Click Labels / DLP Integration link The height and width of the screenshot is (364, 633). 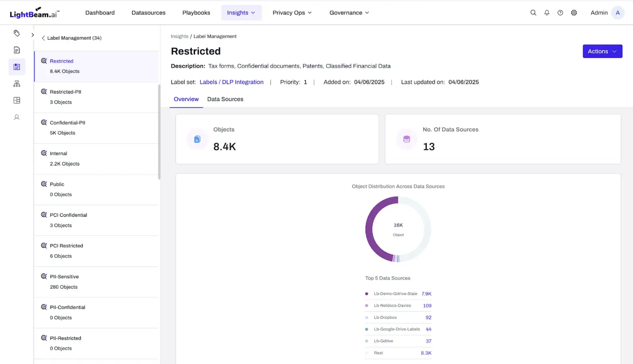pyautogui.click(x=231, y=82)
